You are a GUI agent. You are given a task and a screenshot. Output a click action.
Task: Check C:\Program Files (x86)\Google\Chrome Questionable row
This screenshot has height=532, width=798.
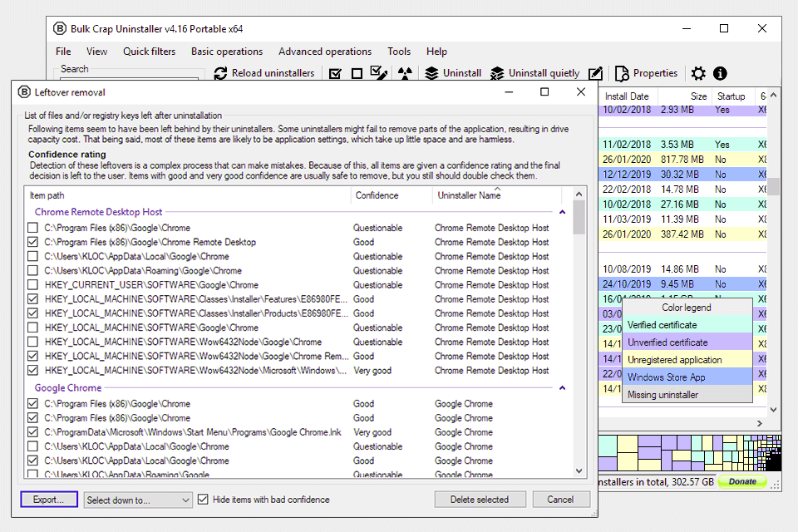pyautogui.click(x=32, y=228)
